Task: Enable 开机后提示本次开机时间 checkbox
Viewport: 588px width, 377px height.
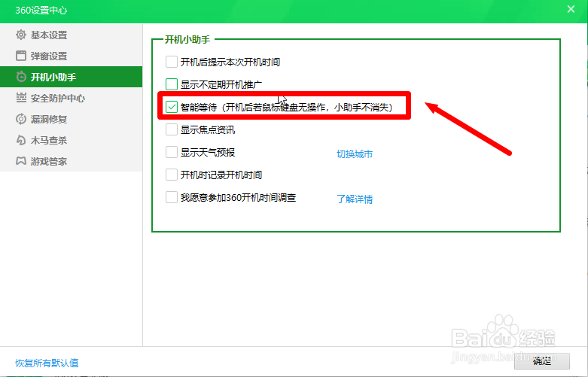Action: click(172, 62)
